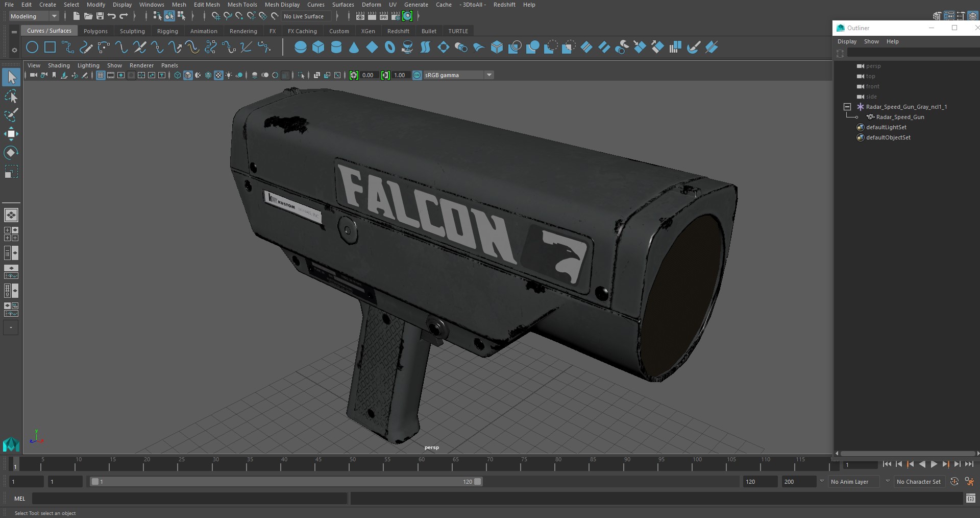The width and height of the screenshot is (980, 518).
Task: Activate the Rotate tool
Action: point(11,153)
